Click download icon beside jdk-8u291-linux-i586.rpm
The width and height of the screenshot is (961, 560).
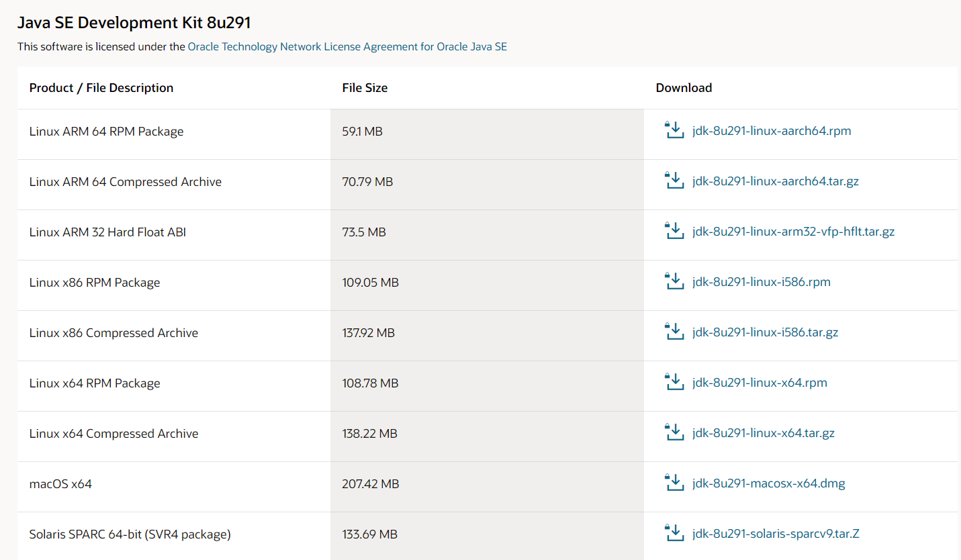tap(674, 281)
